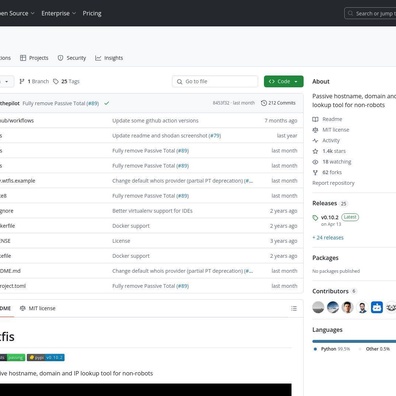The height and width of the screenshot is (396, 396).
Task: Open the .wtfis.example file
Action: click(x=18, y=181)
